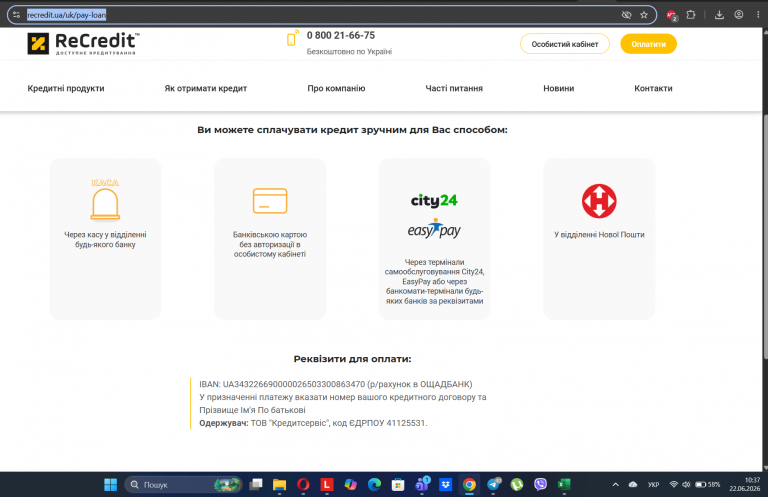Click the Ви можете сплачувати кредит heading
Viewport: 768px width, 497px height.
[x=352, y=130]
